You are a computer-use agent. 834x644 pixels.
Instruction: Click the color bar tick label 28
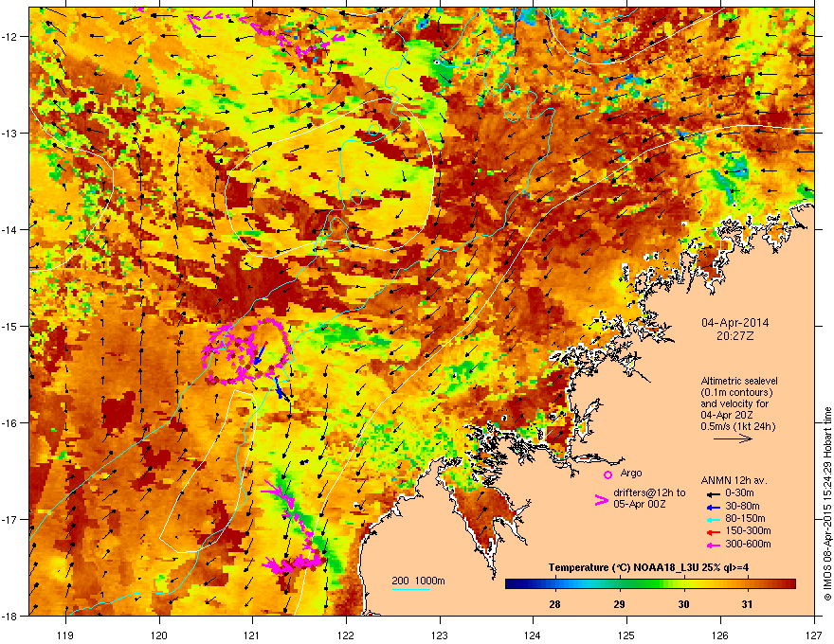[x=554, y=604]
